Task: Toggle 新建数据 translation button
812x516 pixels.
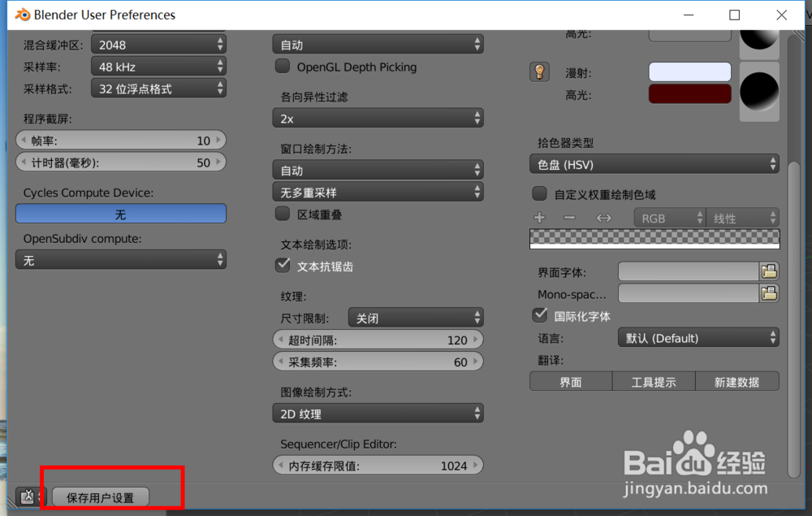Action: 737,382
